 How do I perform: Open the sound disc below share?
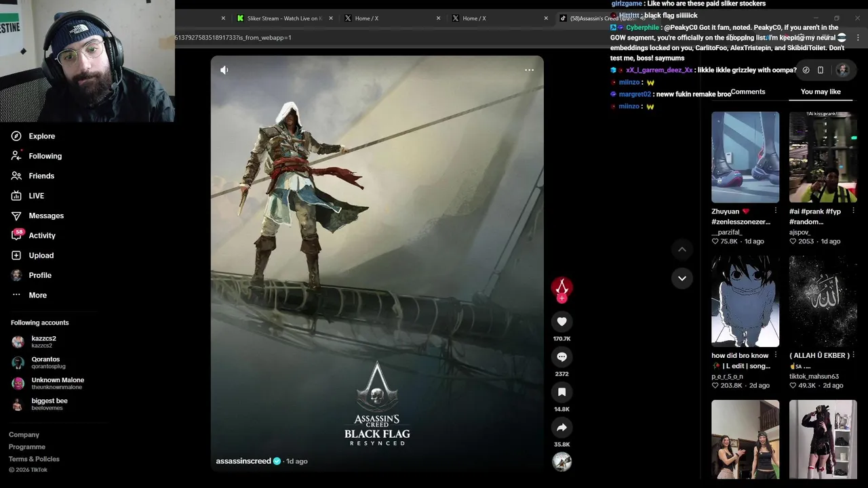(561, 462)
